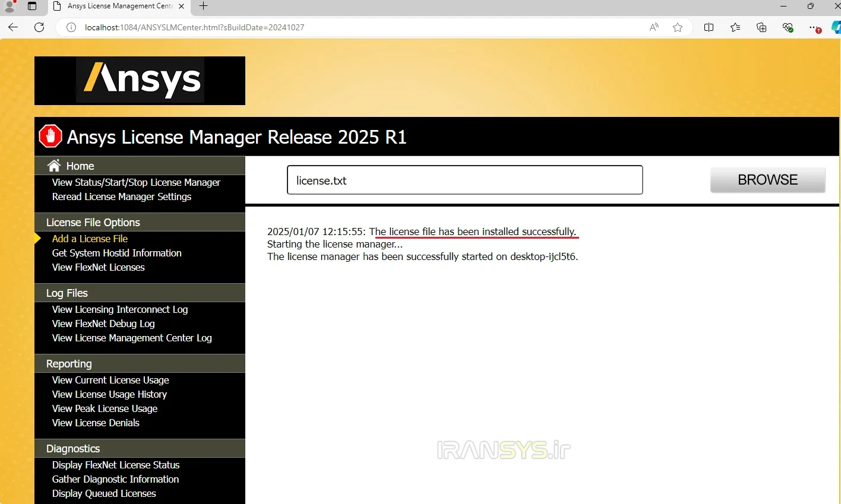The image size is (841, 504).
Task: Open browser Collections icon
Action: (761, 27)
